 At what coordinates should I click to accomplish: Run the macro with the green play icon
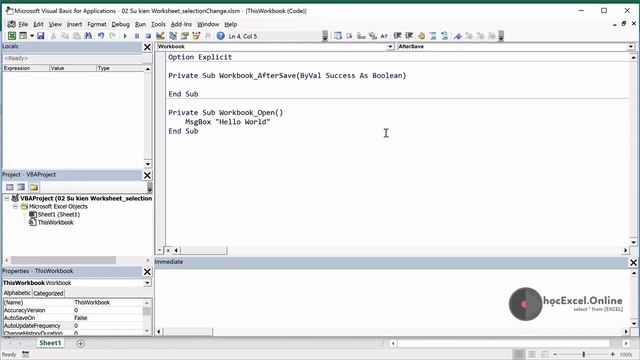click(x=125, y=36)
